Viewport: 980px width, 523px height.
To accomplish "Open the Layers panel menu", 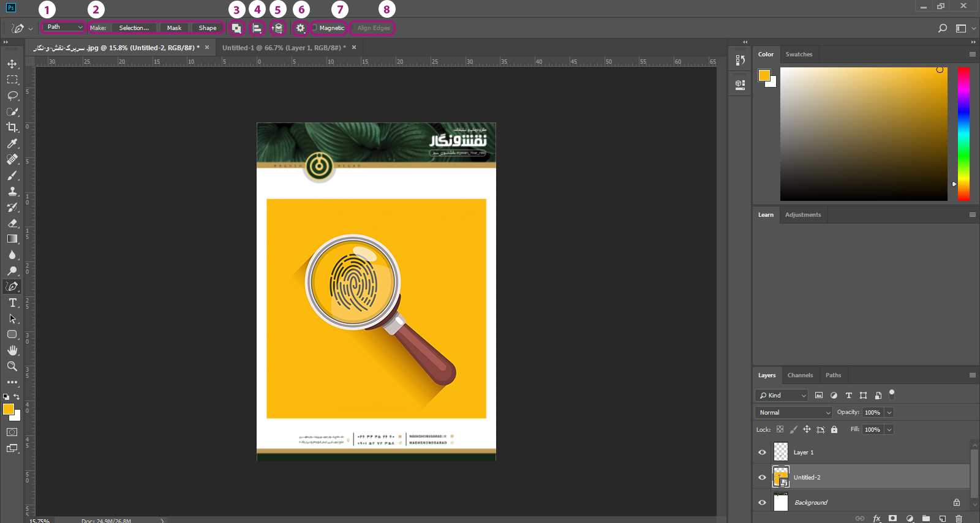I will [972, 375].
